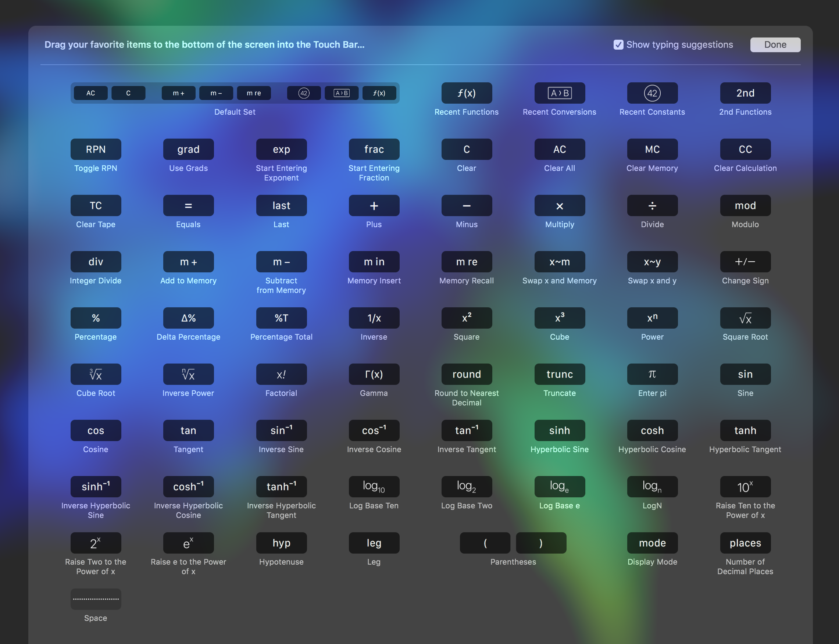
Task: Click the hyp Hypotenuse item
Action: pos(281,543)
